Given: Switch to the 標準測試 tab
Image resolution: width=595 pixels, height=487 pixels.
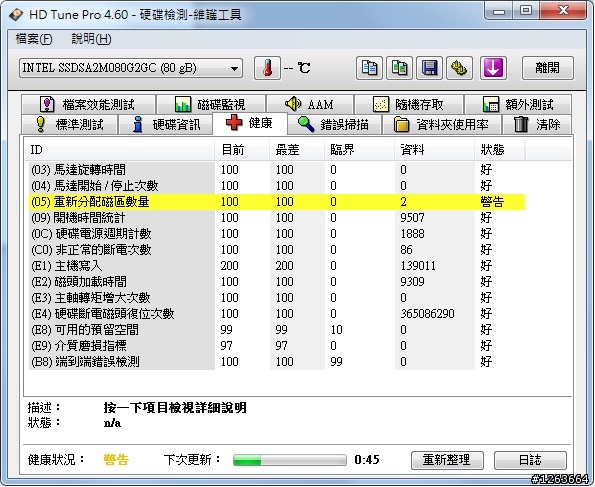Looking at the screenshot, I should click(x=69, y=124).
